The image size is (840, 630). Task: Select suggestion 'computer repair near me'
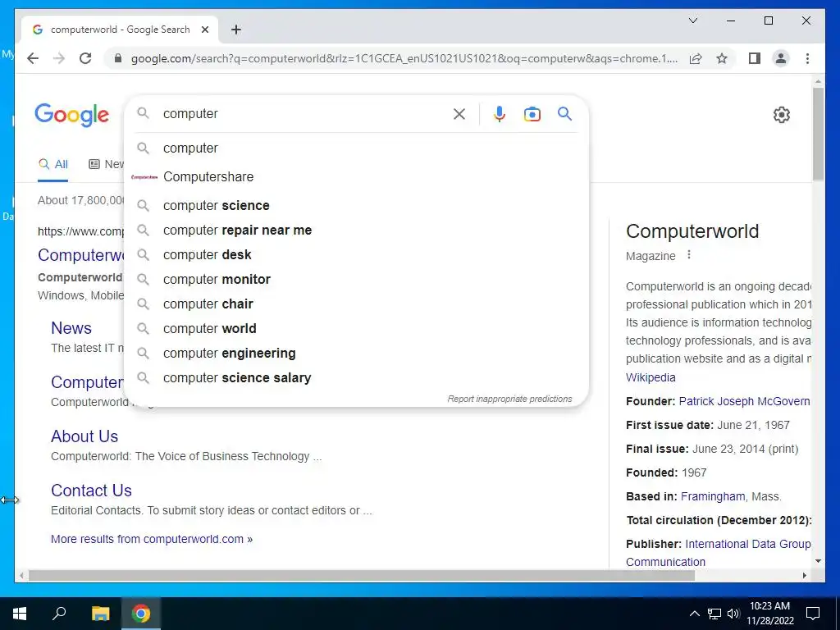point(356,231)
